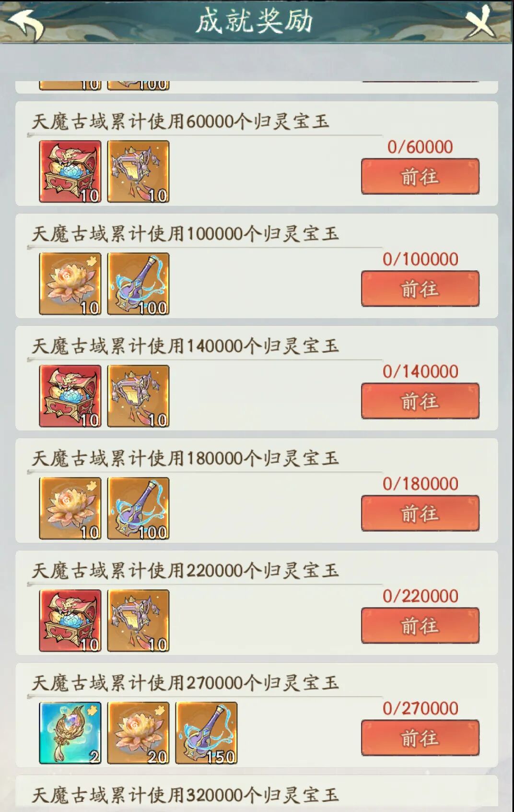This screenshot has height=812, width=514.
Task: Tap treasure chest reward in 220000 row
Action: (x=70, y=621)
